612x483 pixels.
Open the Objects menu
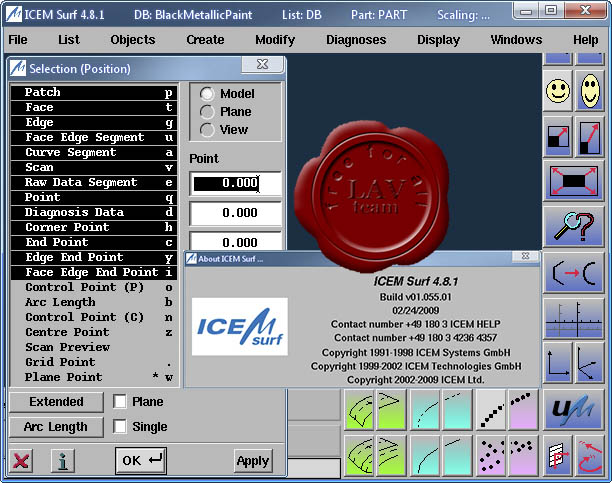click(133, 39)
